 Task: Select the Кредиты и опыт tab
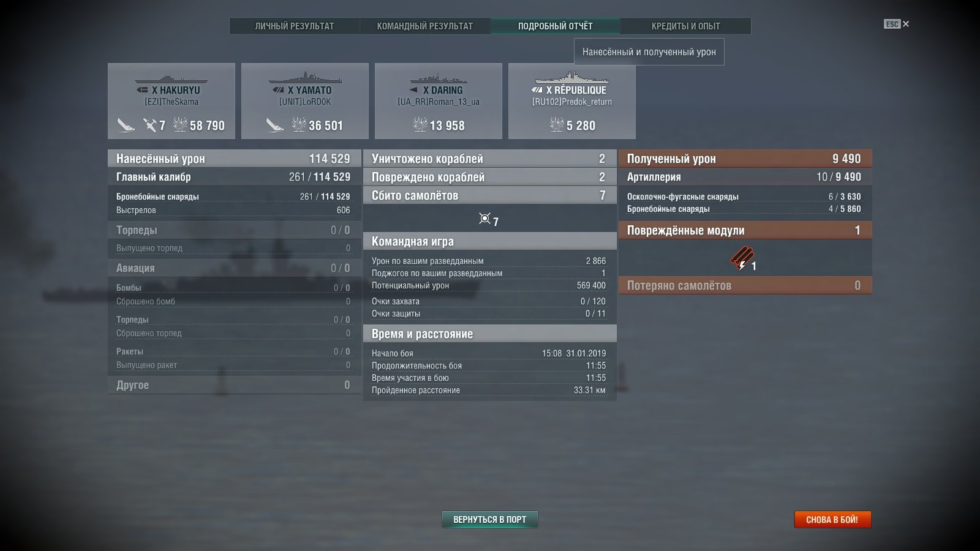686,26
